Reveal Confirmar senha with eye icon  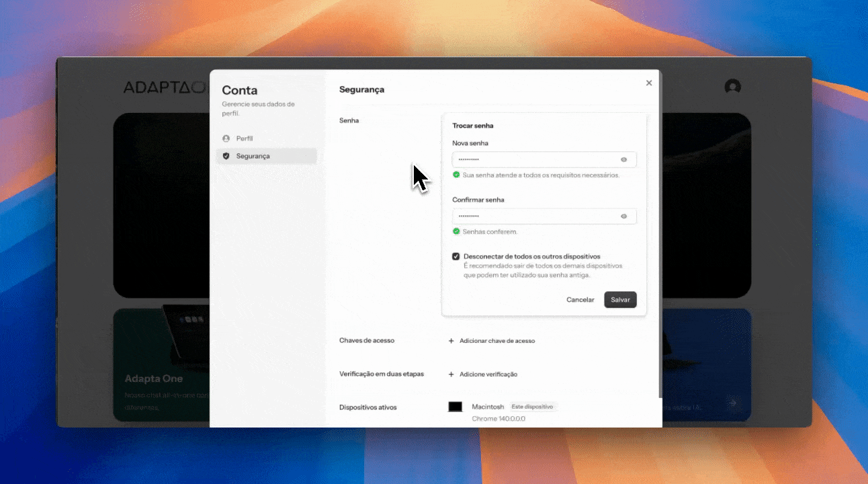pyautogui.click(x=623, y=216)
